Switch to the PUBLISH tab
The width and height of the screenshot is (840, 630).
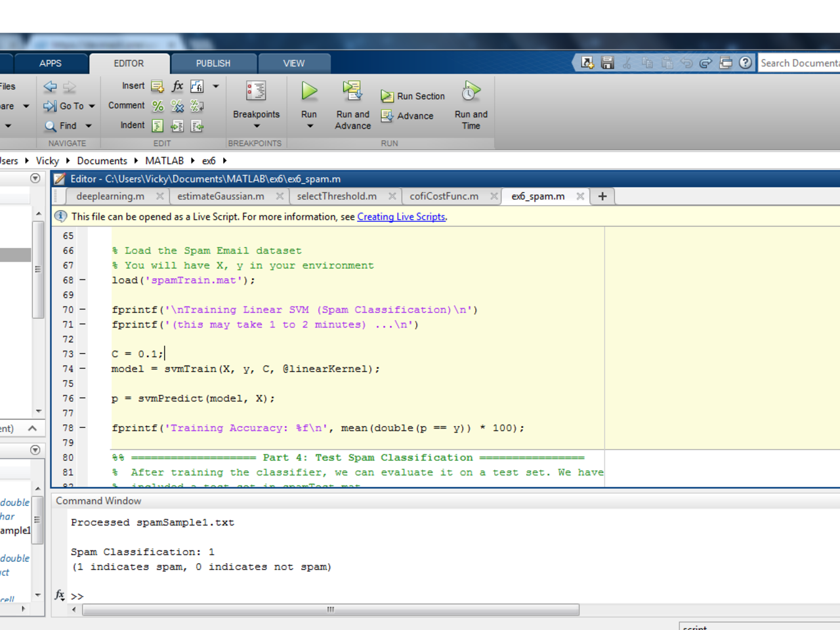coord(213,64)
